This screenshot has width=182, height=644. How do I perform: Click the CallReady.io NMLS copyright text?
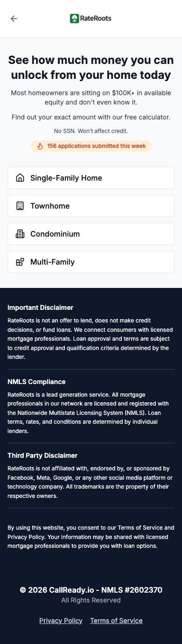[91, 590]
